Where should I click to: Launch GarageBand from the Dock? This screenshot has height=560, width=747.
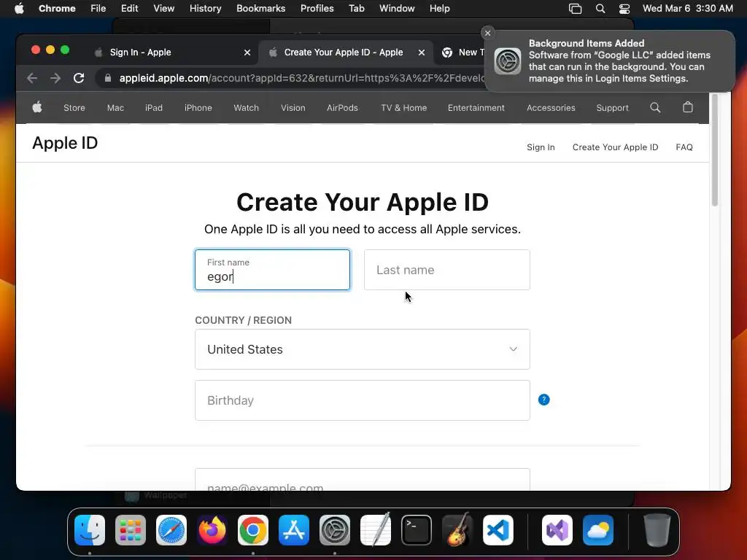(x=457, y=530)
